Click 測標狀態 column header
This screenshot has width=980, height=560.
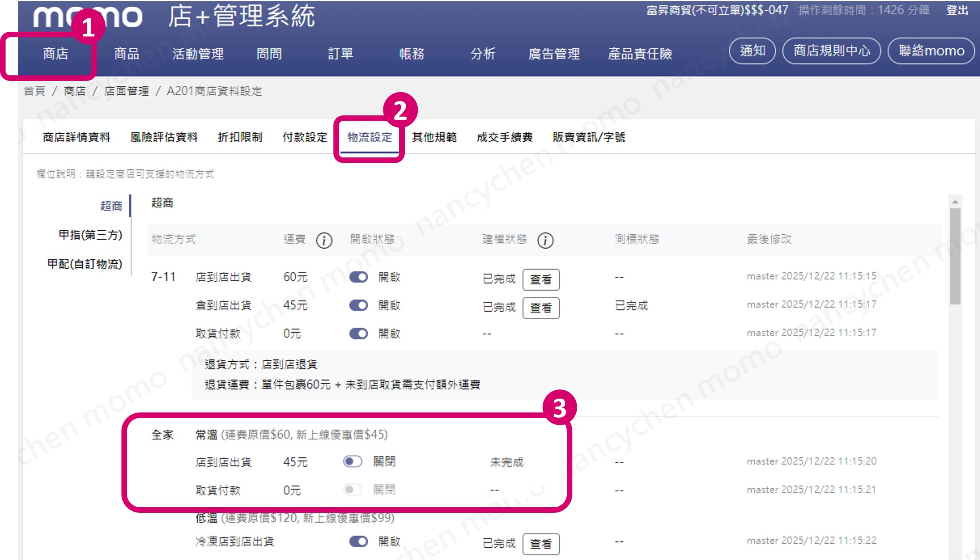(x=637, y=239)
